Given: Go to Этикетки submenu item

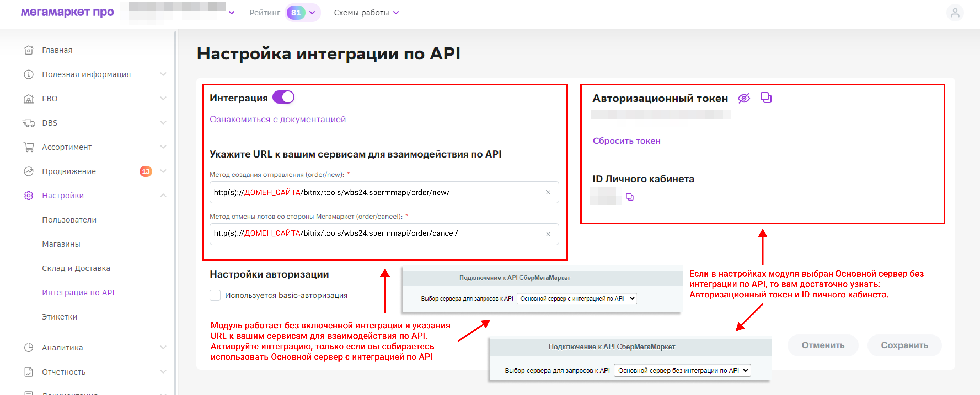Looking at the screenshot, I should (60, 317).
